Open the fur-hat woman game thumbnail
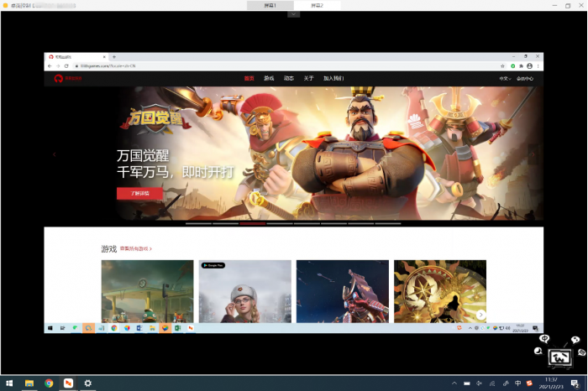Screen dimensions: 588x391 click(245, 291)
